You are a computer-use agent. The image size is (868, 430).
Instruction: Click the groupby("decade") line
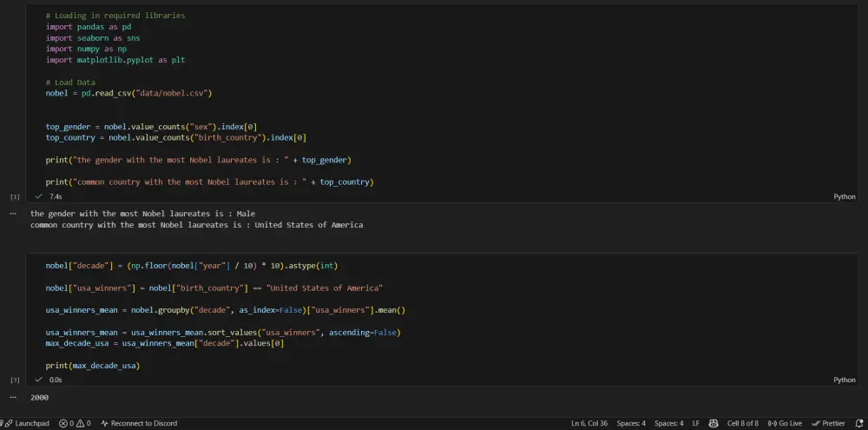click(x=226, y=310)
